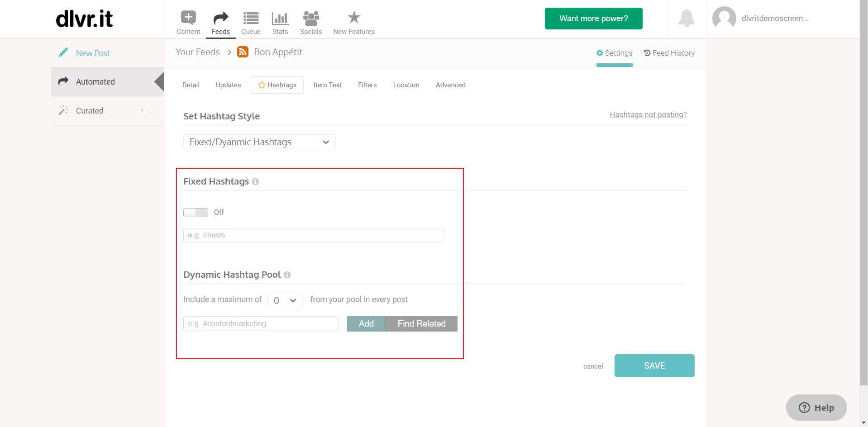Click the Find Related button

(x=421, y=324)
